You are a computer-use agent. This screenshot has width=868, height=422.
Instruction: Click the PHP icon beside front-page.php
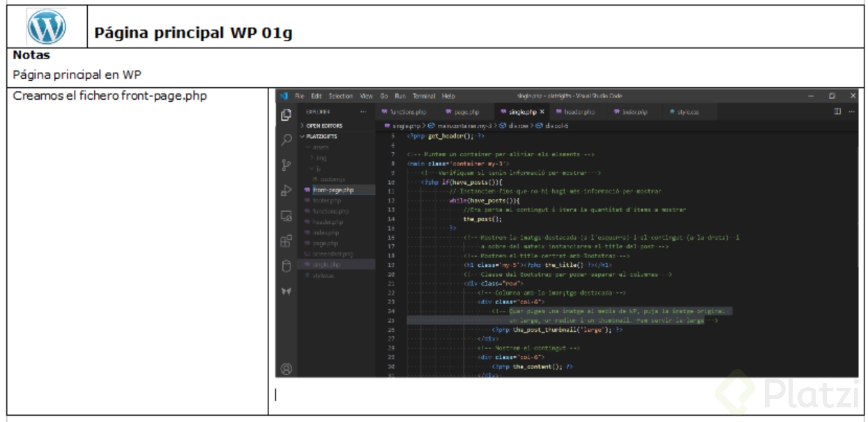[307, 190]
